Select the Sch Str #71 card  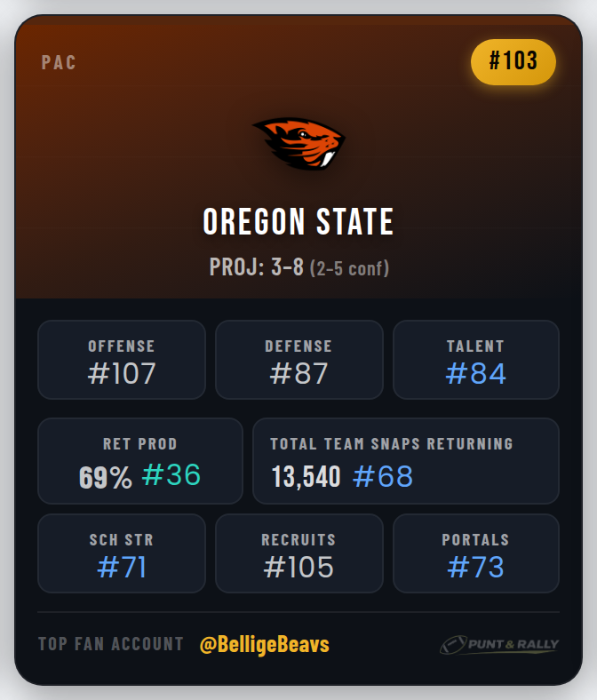tap(122, 553)
